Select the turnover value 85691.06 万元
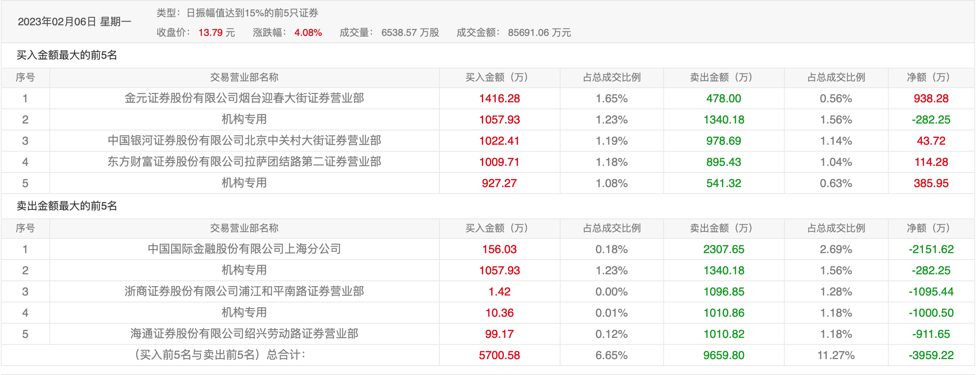980x375 pixels. click(539, 33)
